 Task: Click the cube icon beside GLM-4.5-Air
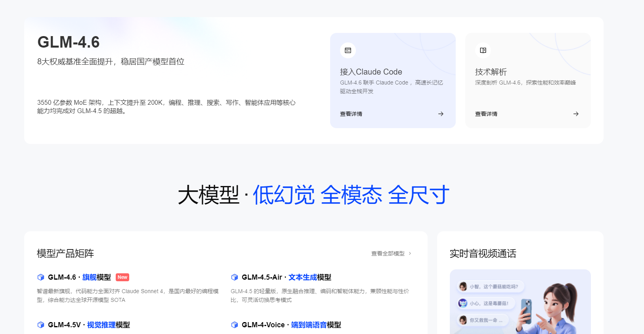point(235,277)
